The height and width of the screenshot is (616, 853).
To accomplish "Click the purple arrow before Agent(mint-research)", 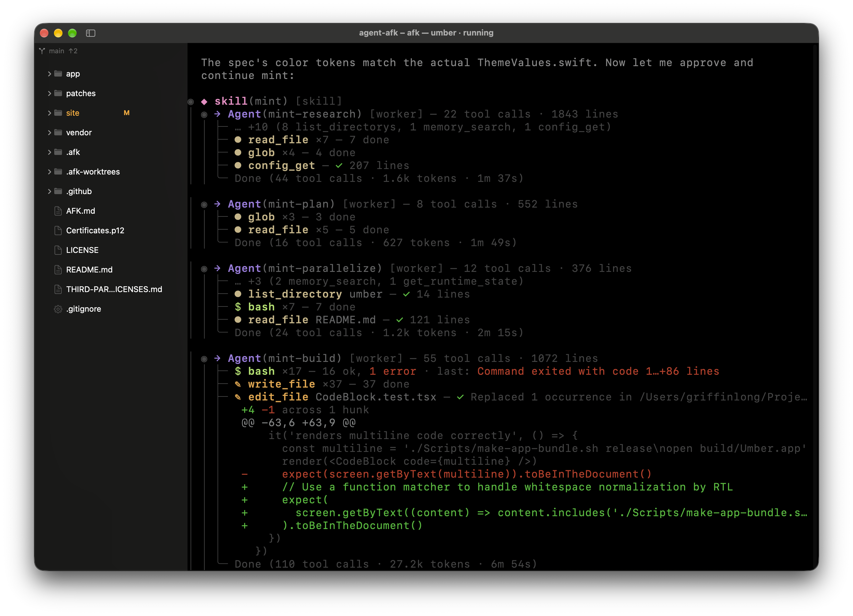I will (x=218, y=114).
